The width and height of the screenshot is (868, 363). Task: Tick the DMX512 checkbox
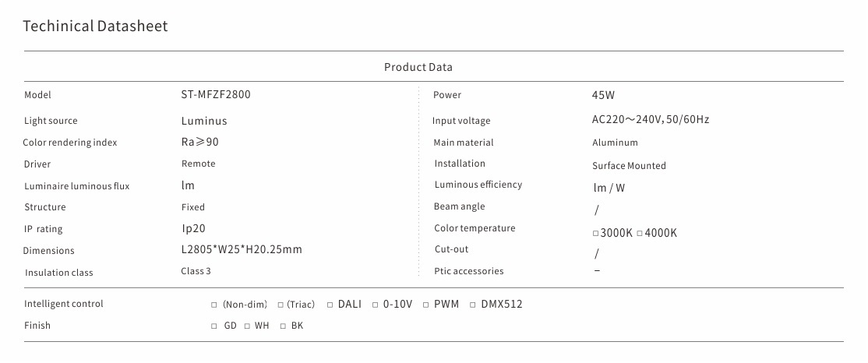point(473,305)
